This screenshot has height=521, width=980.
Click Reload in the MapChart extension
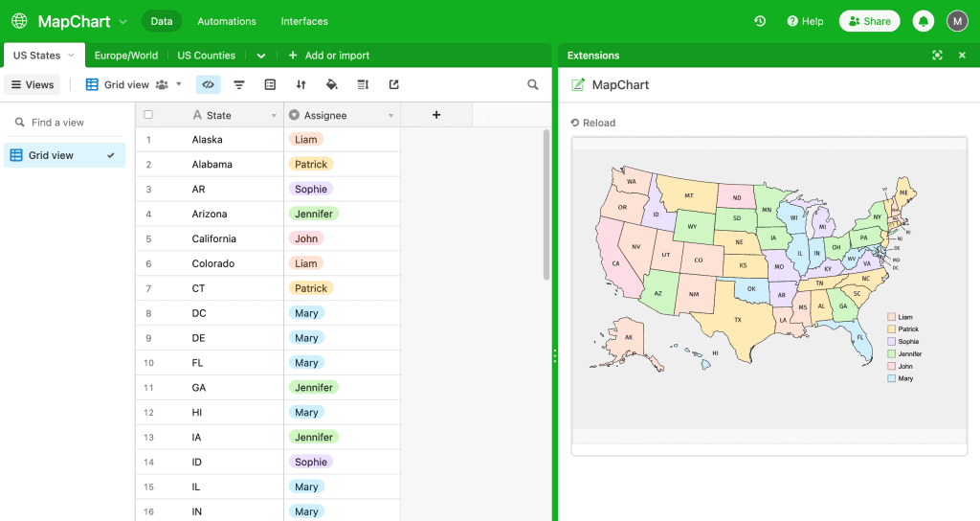(593, 123)
